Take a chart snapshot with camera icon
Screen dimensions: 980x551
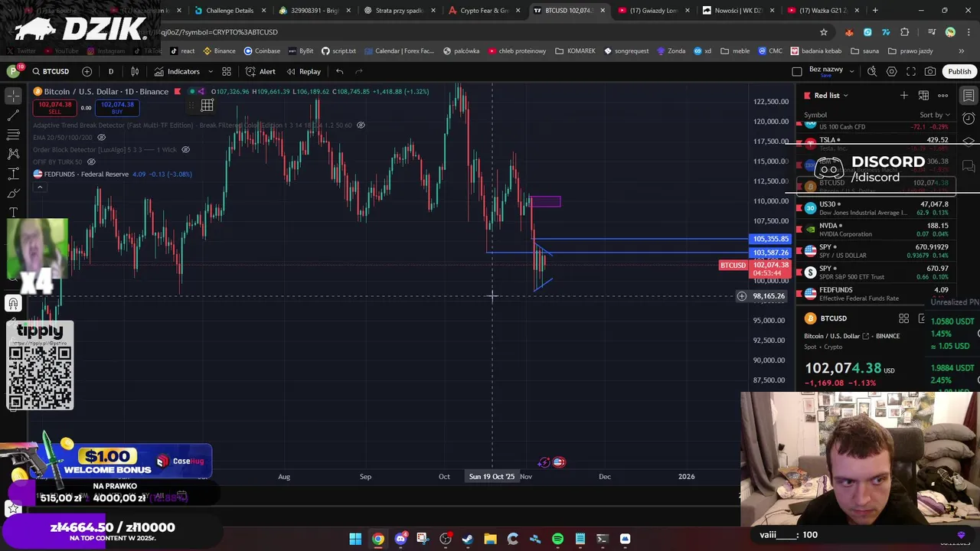930,71
